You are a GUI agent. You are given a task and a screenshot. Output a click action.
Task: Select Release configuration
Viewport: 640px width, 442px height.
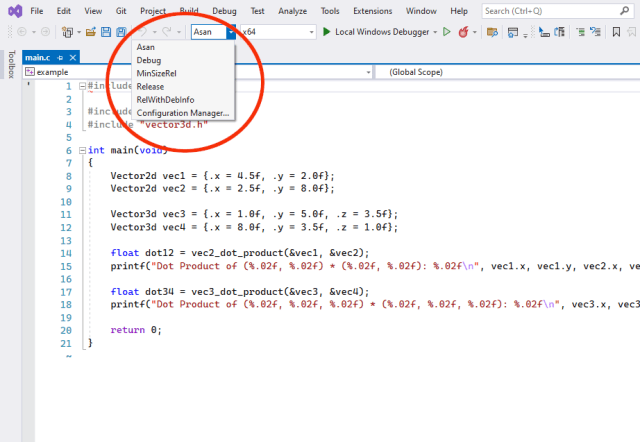[183, 87]
